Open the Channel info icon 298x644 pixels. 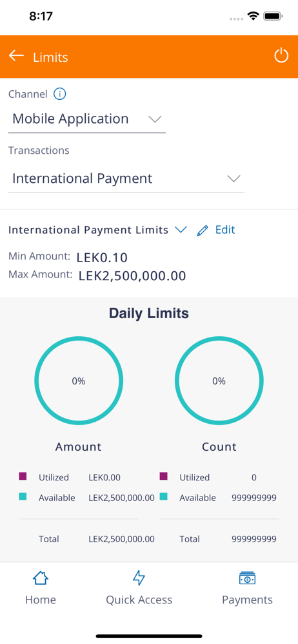(x=60, y=94)
